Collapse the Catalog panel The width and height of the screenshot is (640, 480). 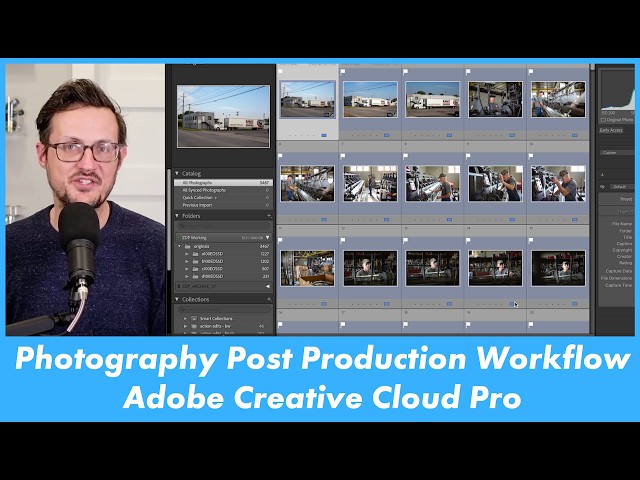click(177, 173)
